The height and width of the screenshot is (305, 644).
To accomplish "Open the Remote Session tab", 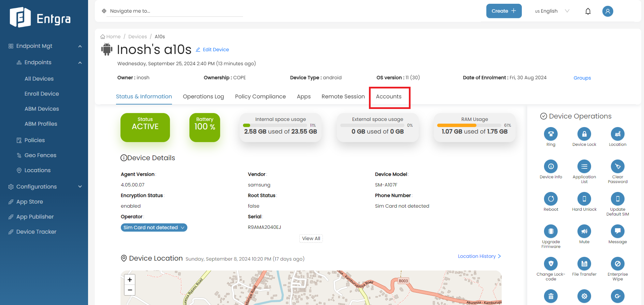I will click(343, 97).
